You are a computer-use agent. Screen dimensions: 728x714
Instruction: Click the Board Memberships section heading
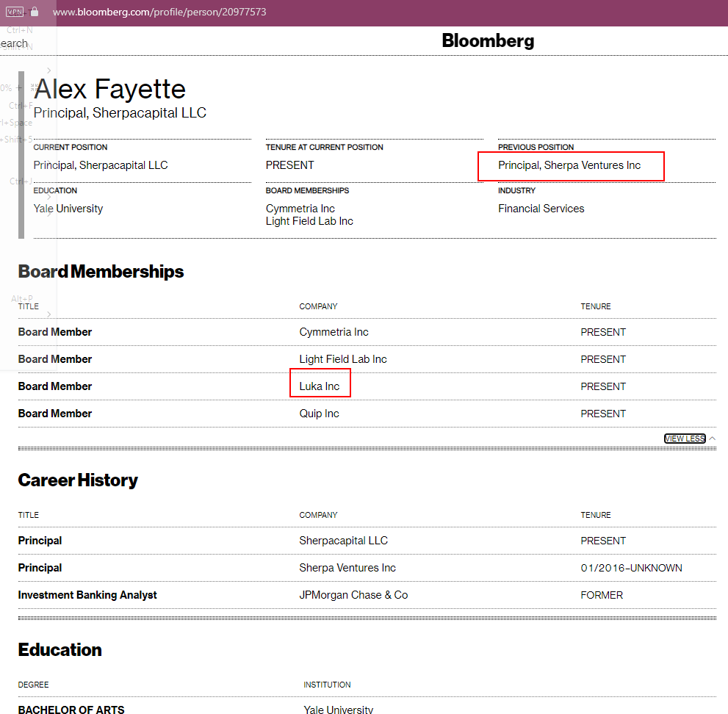coord(101,272)
